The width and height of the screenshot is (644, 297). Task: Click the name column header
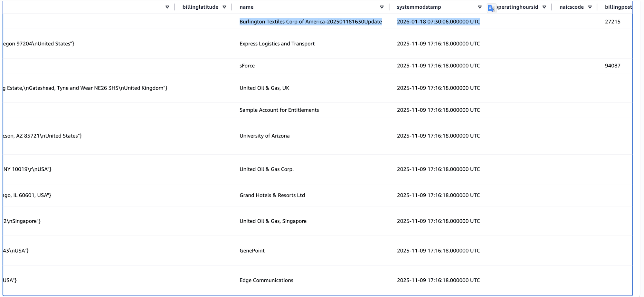click(x=246, y=7)
